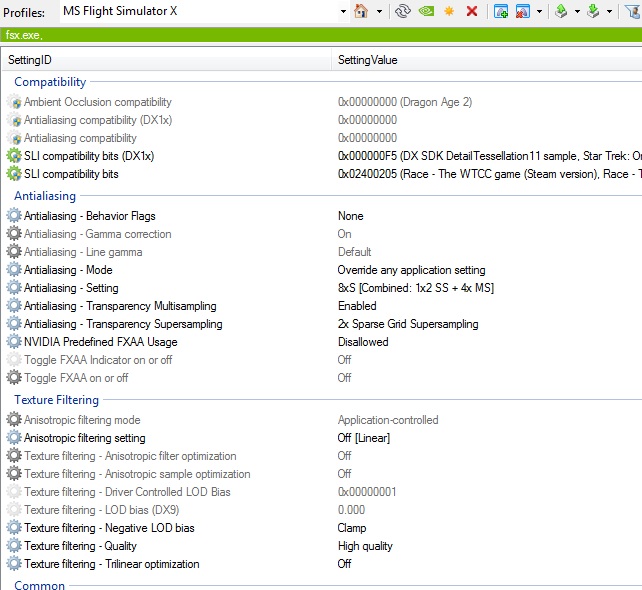Click the Clamp value for Negative LOD bias
The height and width of the screenshot is (590, 642).
tap(352, 528)
